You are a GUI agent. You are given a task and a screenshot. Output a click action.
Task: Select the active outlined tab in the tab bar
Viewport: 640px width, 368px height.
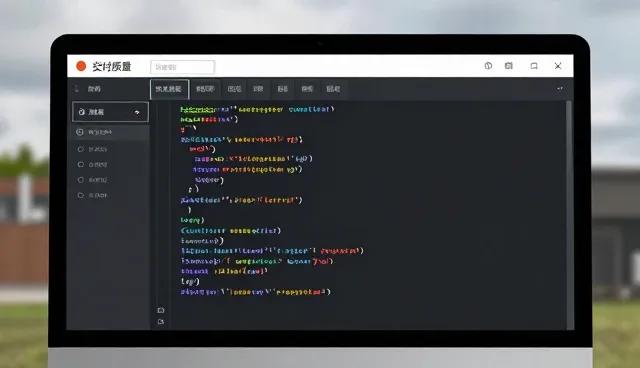click(169, 89)
